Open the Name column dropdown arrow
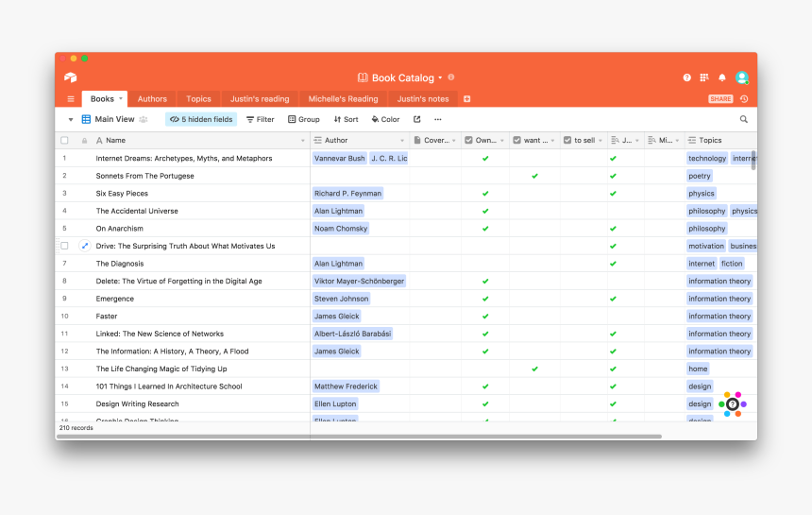The height and width of the screenshot is (515, 812). (x=302, y=141)
